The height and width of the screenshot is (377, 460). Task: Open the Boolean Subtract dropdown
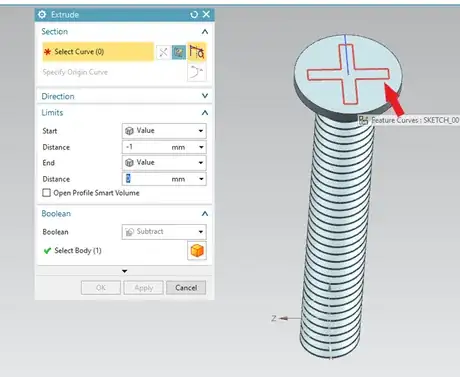click(164, 232)
